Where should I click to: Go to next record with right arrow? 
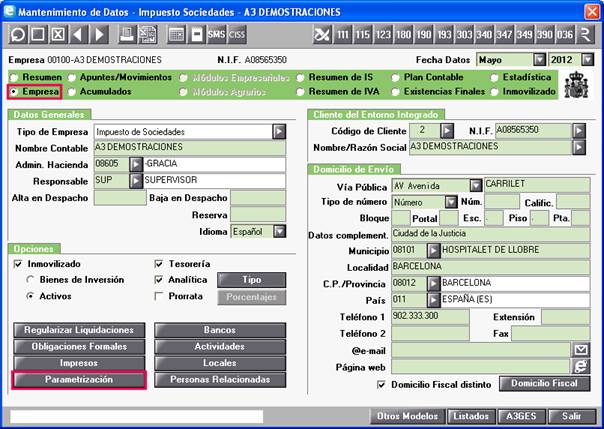pyautogui.click(x=99, y=35)
